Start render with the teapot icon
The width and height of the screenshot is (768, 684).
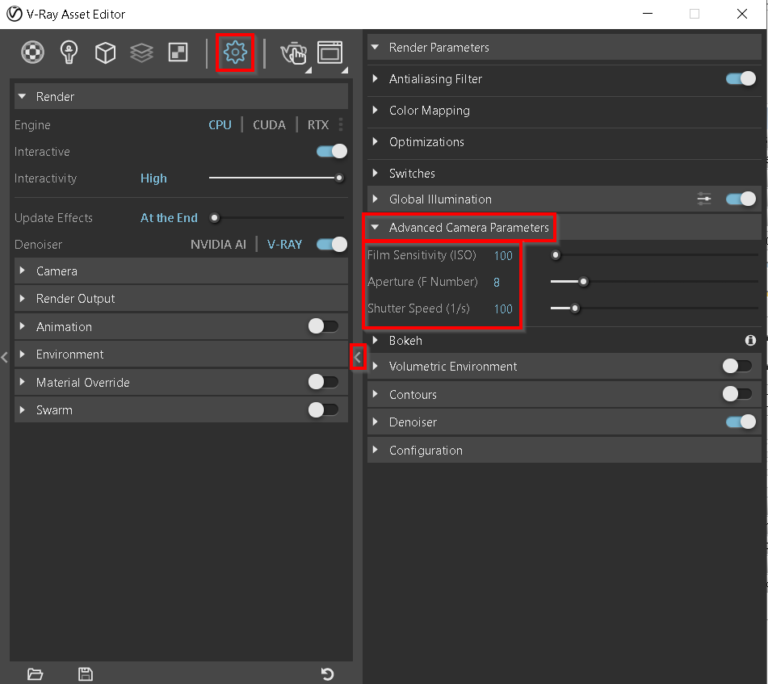[294, 53]
